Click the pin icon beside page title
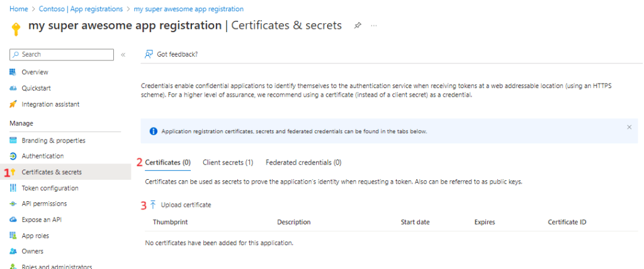 (x=358, y=26)
